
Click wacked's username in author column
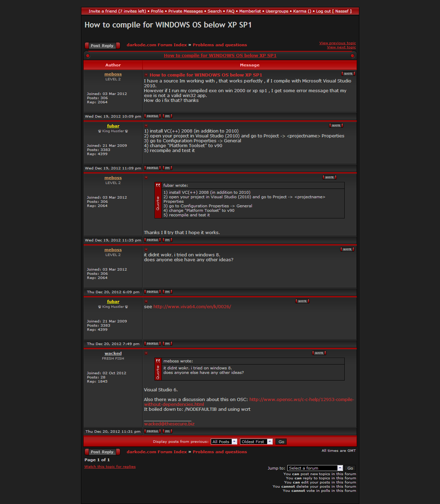tap(113, 353)
